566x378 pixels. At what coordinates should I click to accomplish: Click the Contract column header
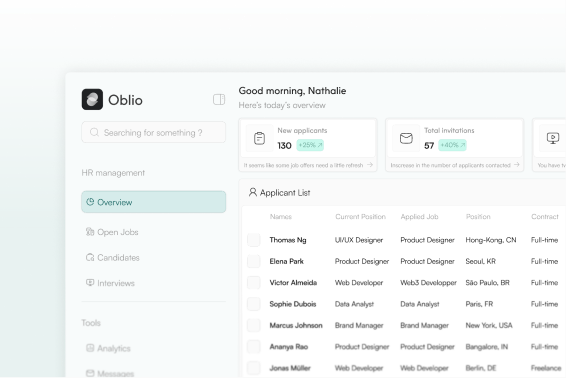545,217
